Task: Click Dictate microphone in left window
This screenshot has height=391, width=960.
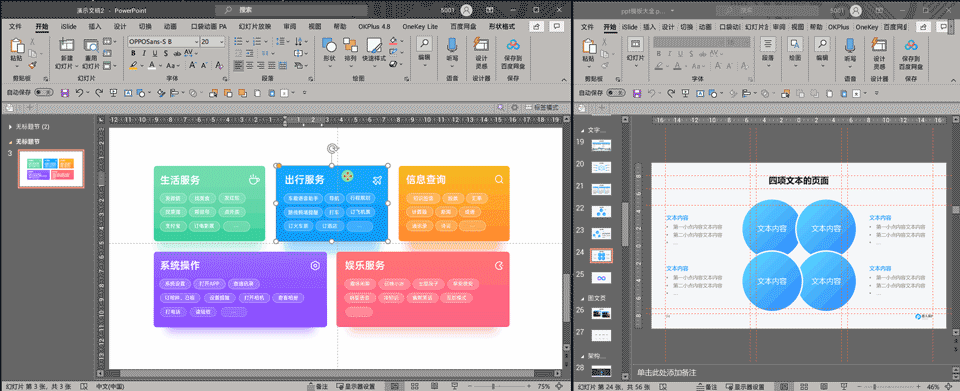Action: (452, 45)
